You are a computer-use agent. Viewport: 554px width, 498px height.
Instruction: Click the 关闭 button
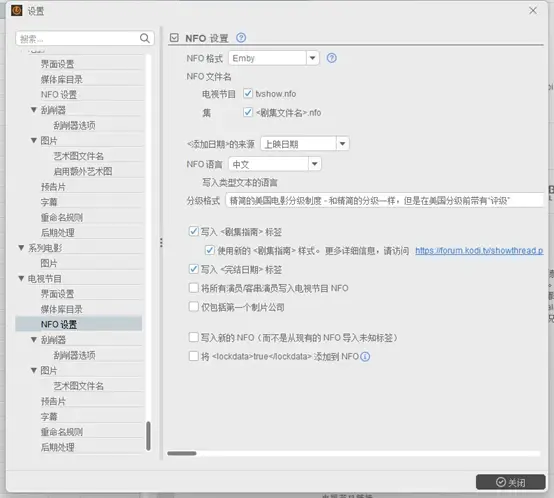coord(511,482)
